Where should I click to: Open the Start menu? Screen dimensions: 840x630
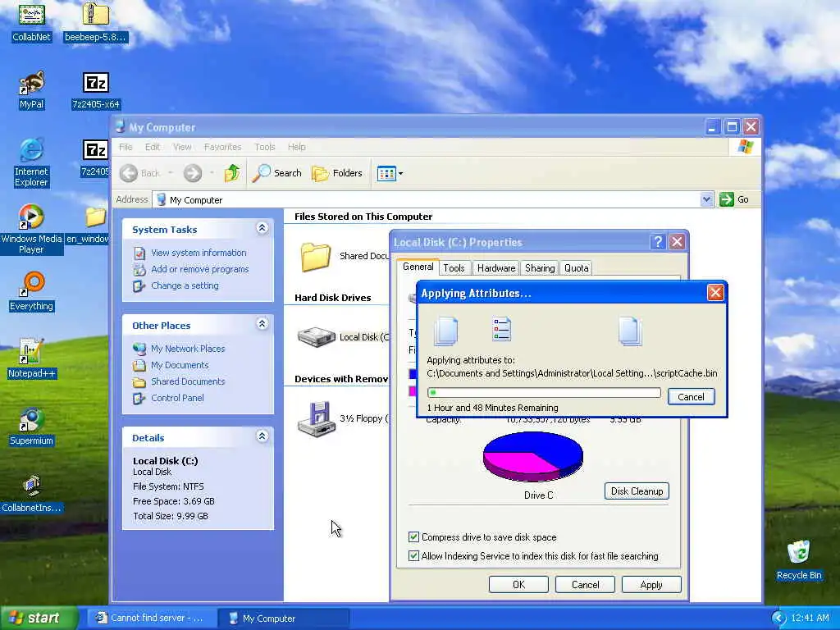39,618
